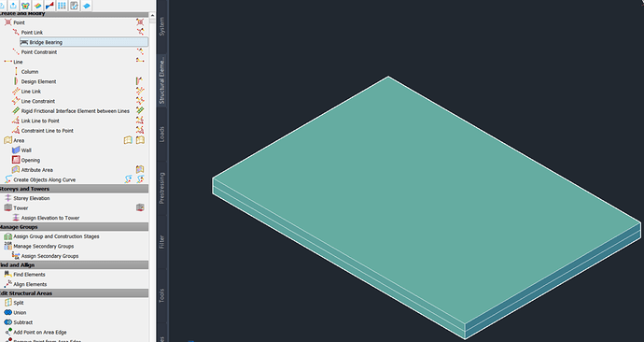Select the Line command

pos(18,62)
